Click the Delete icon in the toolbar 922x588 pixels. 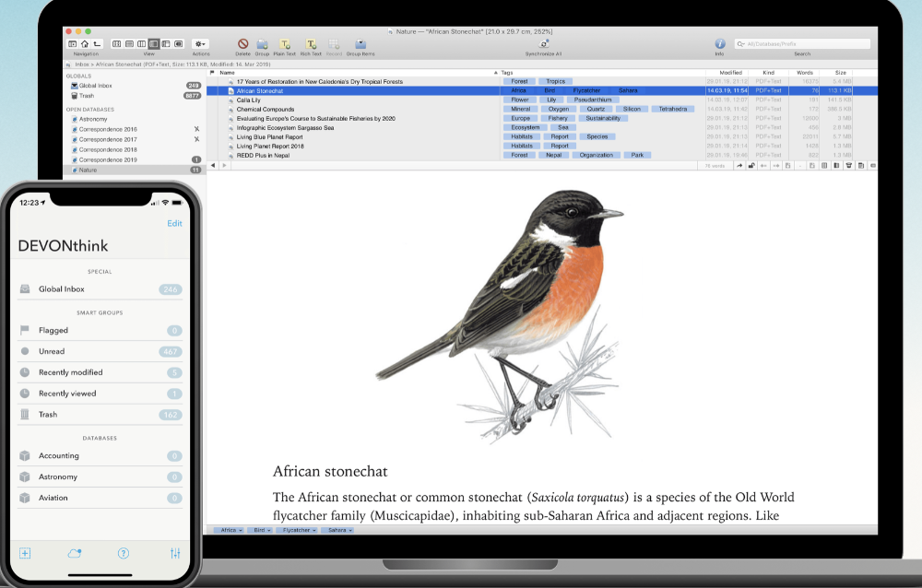243,43
